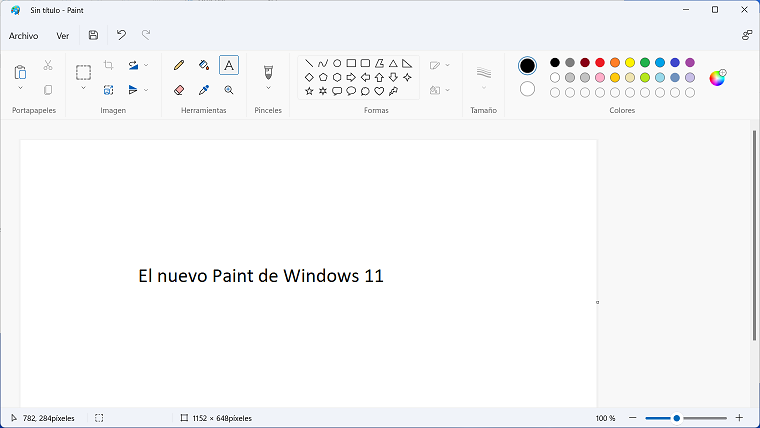The image size is (760, 428).
Task: Select the Oval shape
Action: [337, 63]
